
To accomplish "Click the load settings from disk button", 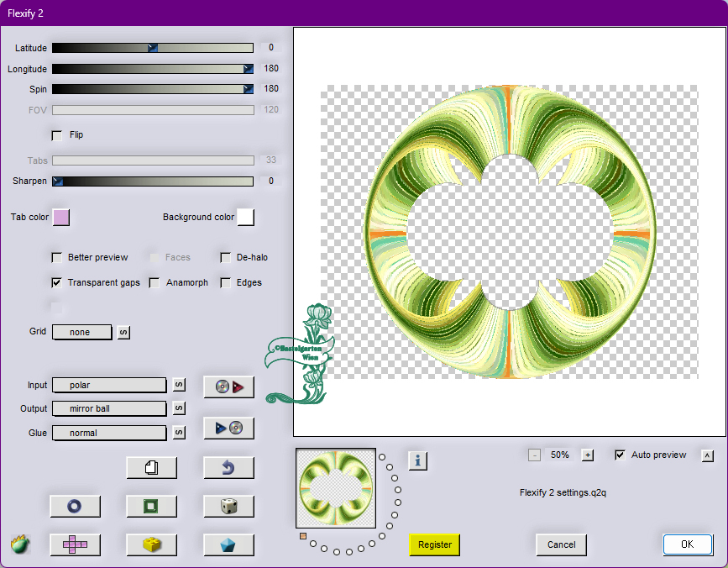I will tap(228, 387).
